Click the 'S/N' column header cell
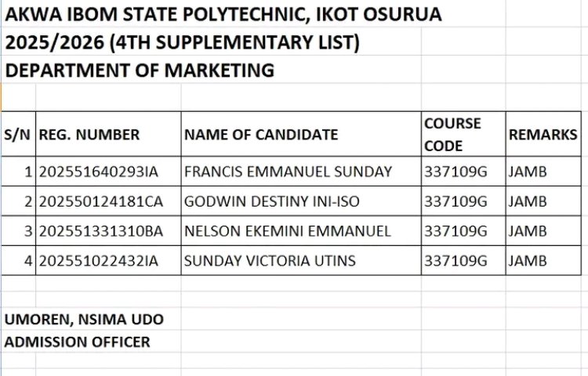 coord(18,135)
